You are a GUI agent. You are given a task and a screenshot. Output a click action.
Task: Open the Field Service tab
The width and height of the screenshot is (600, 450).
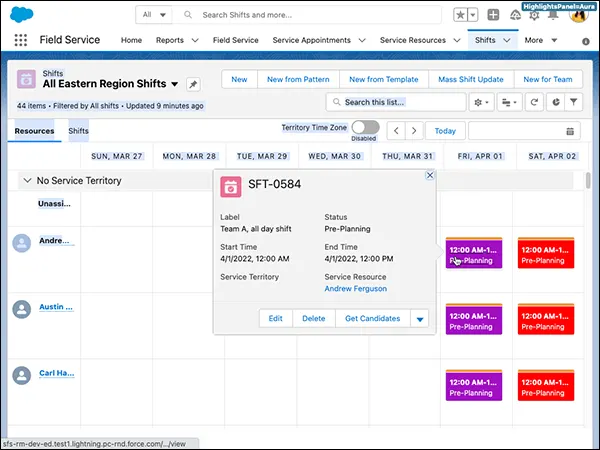click(235, 40)
